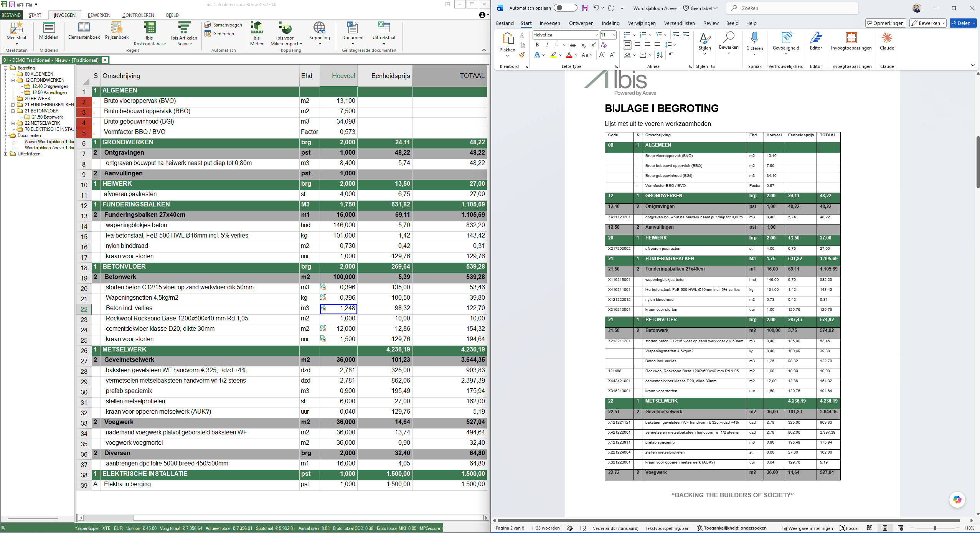Click Toegankelijkheid: onderzoeken in the status bar

coord(732,528)
